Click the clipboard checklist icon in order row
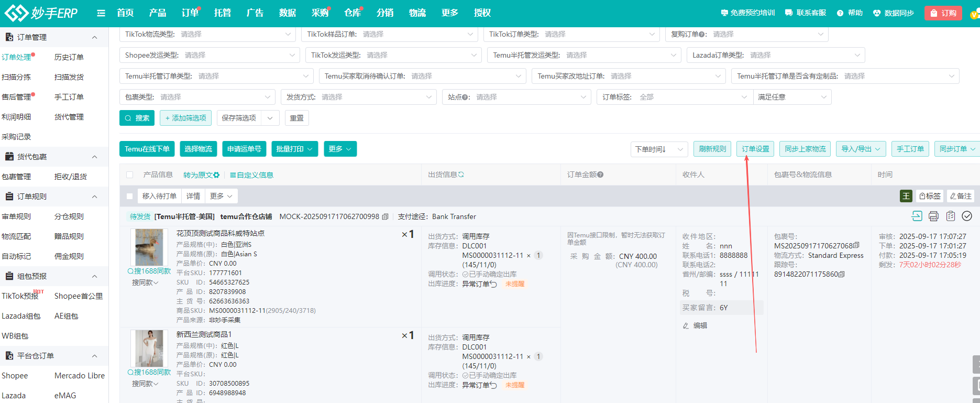Image resolution: width=980 pixels, height=403 pixels. [951, 216]
